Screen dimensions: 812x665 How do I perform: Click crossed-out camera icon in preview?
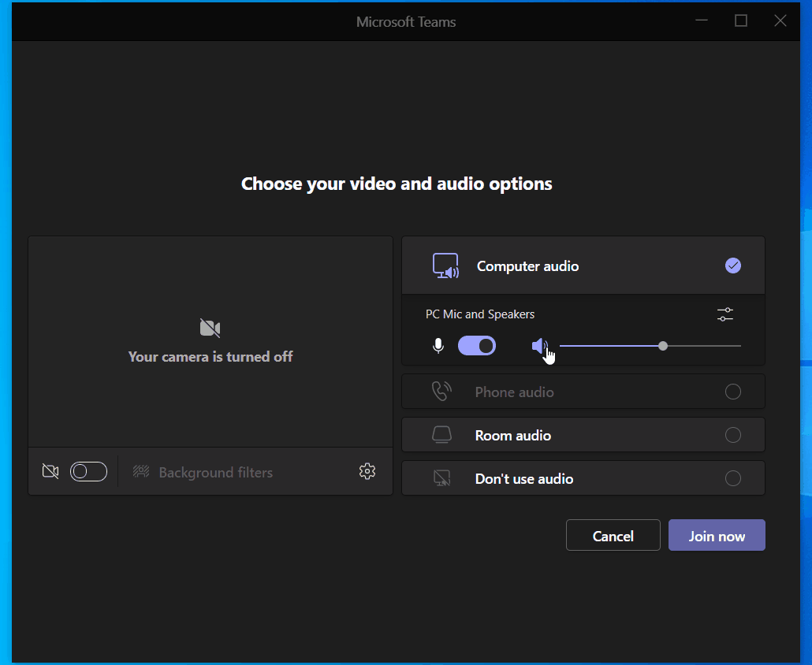(210, 328)
